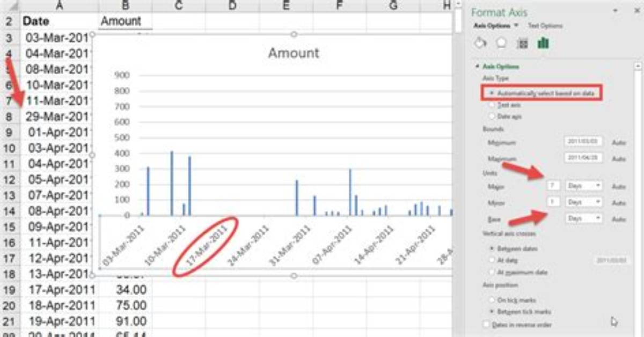Select the Date axis radio option
Viewport: 644px width, 337px height.
pos(493,116)
